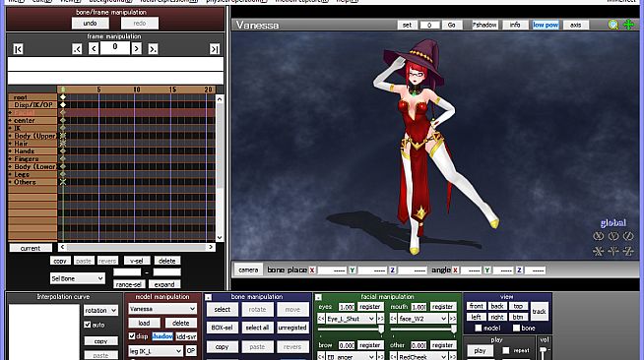
Task: Go to the previous keyframe
Action: (x=77, y=49)
